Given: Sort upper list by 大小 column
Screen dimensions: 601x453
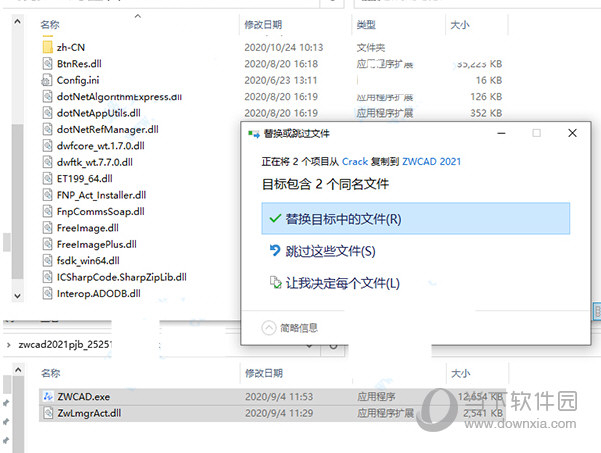Looking at the screenshot, I should 460,25.
